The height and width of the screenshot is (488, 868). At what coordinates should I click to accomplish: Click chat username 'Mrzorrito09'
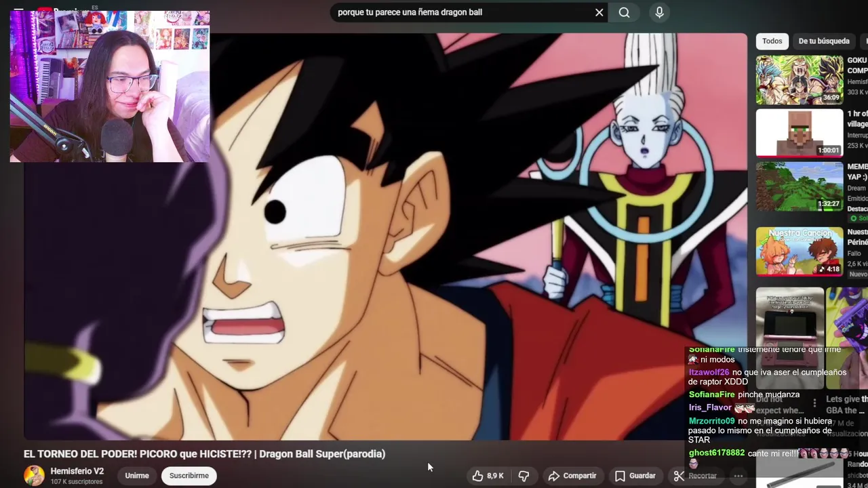click(711, 421)
